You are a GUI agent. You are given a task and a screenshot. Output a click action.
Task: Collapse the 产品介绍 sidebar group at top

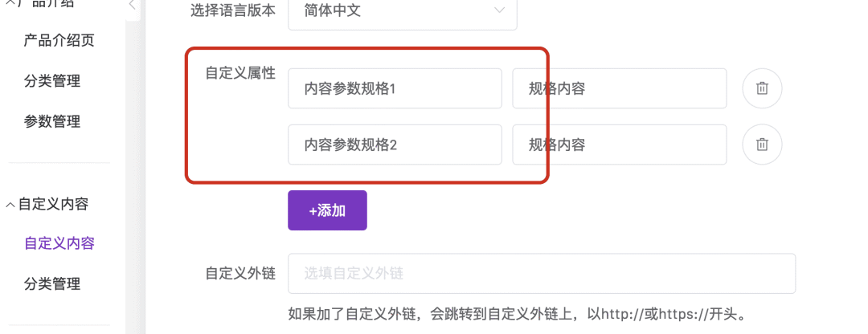click(40, 4)
